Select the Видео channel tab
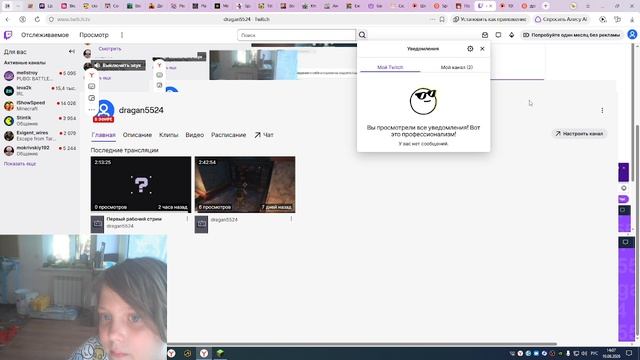Viewport: 640px width, 360px height. [195, 135]
